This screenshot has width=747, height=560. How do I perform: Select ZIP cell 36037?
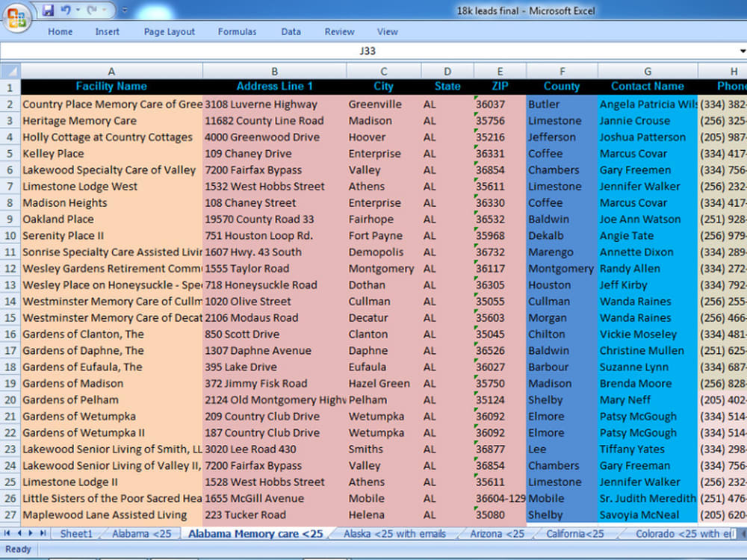(x=500, y=105)
